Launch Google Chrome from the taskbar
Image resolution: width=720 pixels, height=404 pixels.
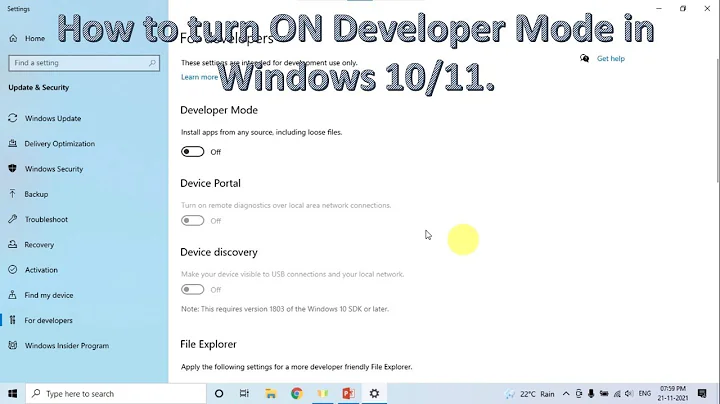click(297, 394)
